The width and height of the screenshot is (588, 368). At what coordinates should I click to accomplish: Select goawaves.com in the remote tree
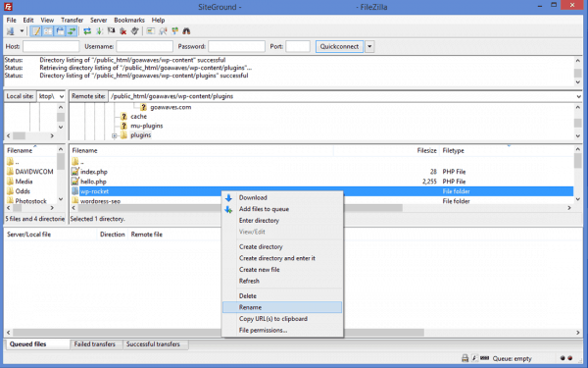[x=171, y=107]
